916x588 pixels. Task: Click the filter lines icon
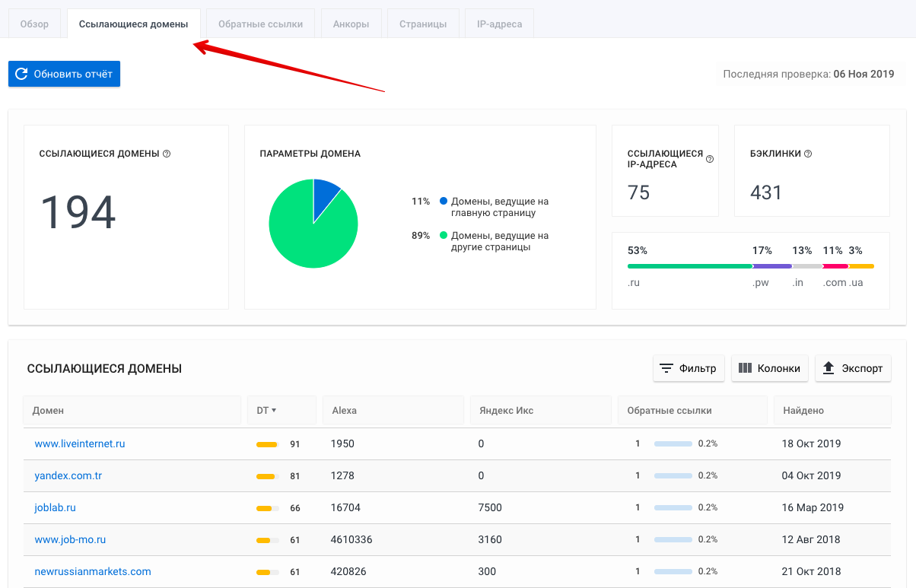point(666,368)
